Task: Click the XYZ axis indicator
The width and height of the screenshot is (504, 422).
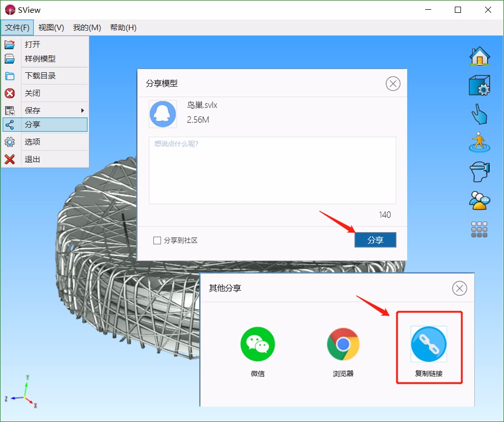Action: (x=21, y=392)
